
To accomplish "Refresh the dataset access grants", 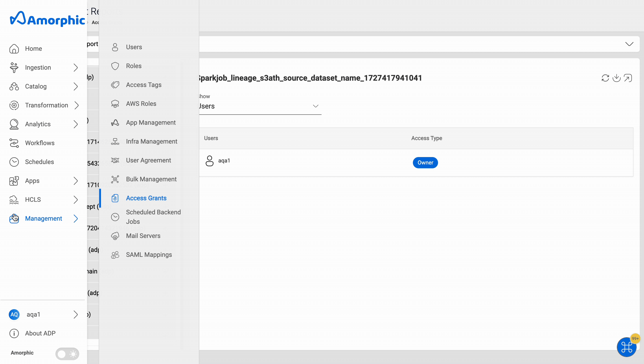I will point(605,78).
